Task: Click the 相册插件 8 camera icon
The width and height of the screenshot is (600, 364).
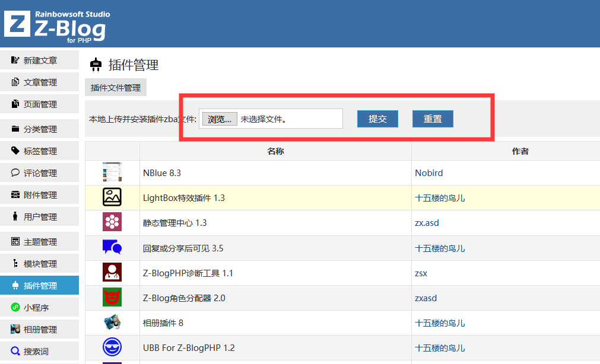Action: (x=112, y=323)
